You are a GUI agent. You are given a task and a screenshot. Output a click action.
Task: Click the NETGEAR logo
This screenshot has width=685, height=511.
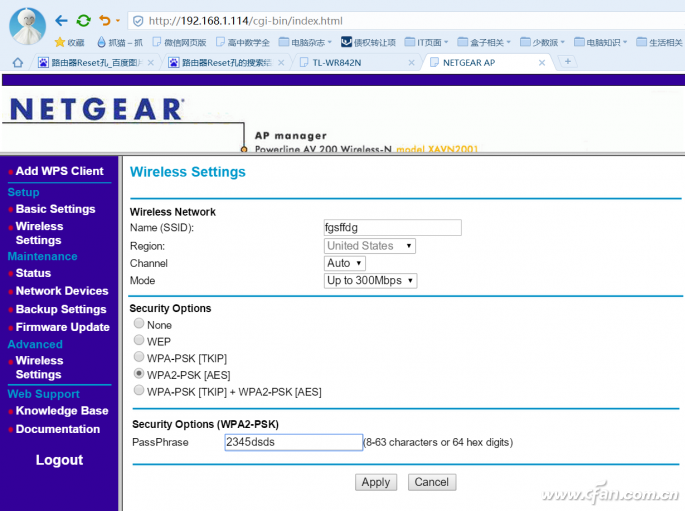97,109
